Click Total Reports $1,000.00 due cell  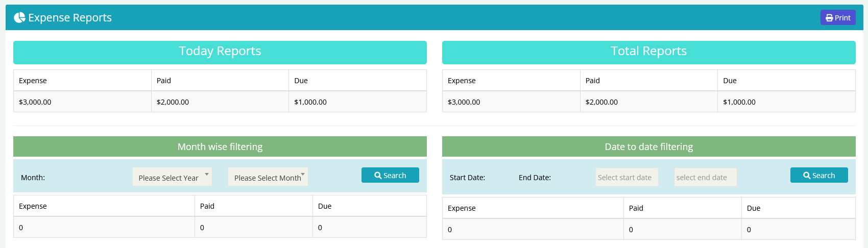(x=739, y=102)
